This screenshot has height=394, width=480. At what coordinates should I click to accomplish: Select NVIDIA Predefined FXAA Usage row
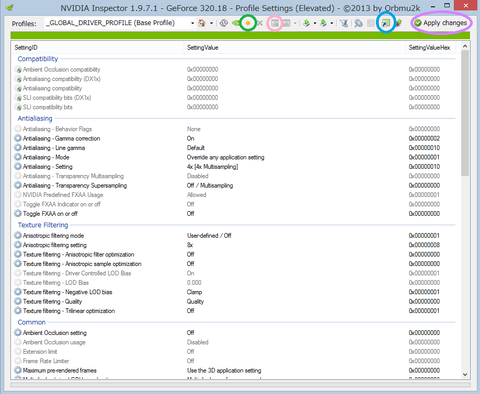[x=232, y=195]
